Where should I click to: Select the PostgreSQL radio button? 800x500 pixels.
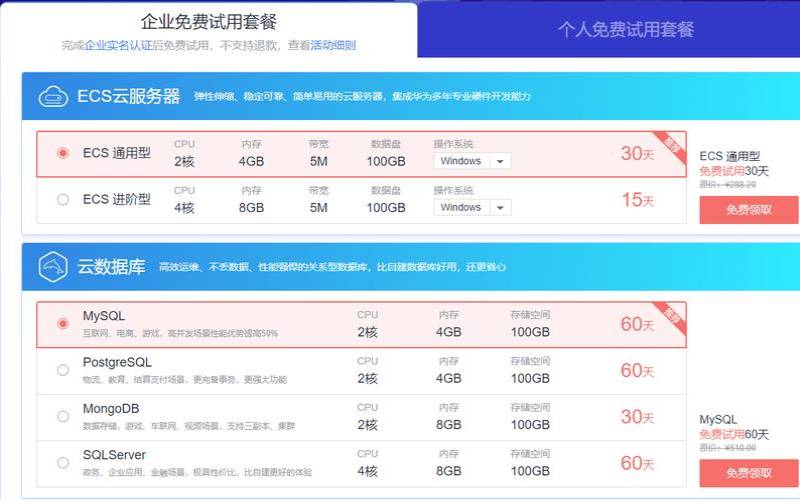[x=63, y=370]
